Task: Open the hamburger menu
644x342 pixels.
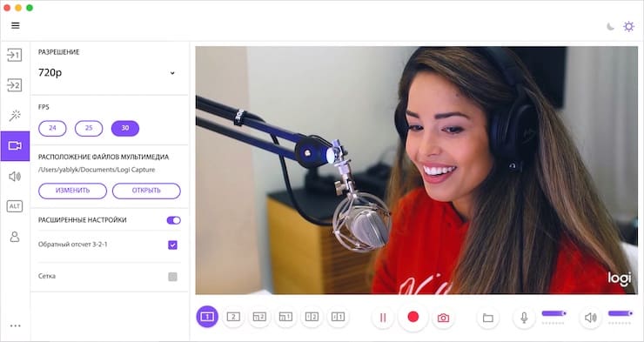Action: 15,25
